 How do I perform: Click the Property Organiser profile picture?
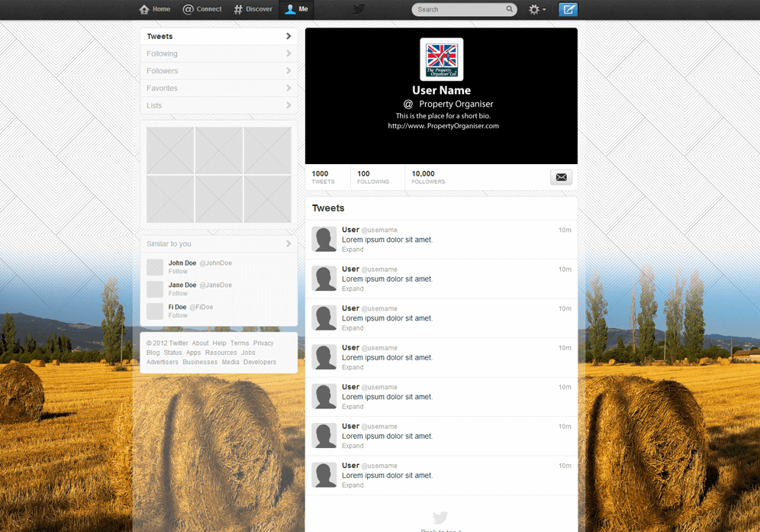[442, 60]
